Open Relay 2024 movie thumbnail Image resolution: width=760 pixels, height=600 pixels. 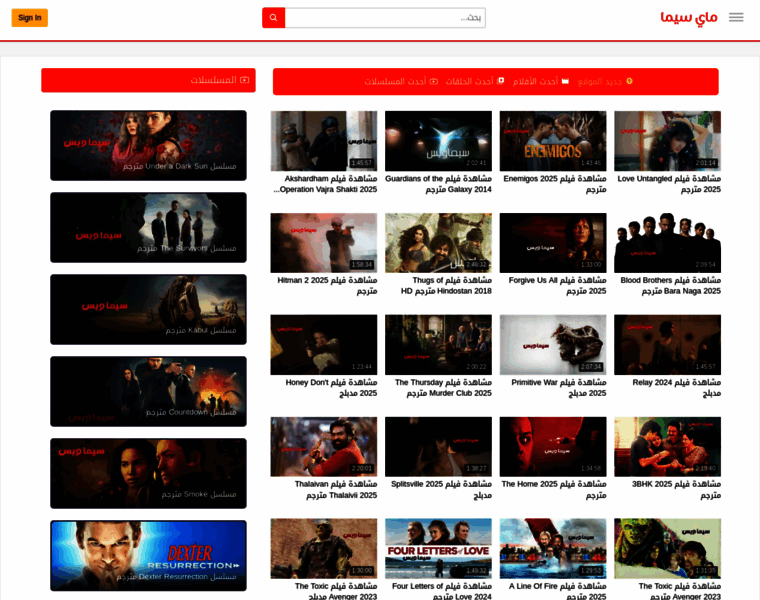(667, 345)
